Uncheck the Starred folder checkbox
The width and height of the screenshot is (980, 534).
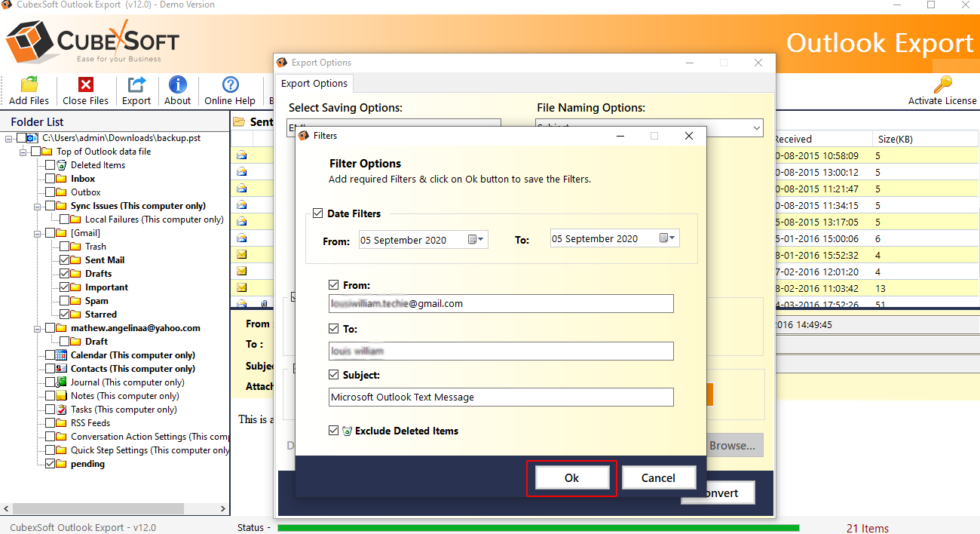(x=65, y=315)
